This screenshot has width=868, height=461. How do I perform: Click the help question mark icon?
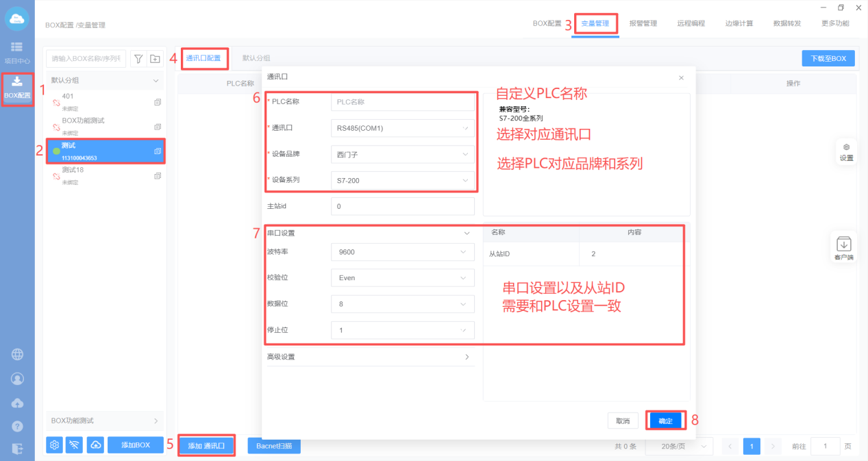pyautogui.click(x=17, y=426)
